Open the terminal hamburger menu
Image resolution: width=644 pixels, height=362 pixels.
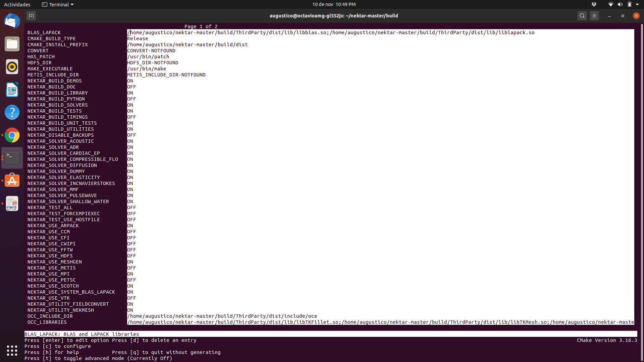(594, 16)
